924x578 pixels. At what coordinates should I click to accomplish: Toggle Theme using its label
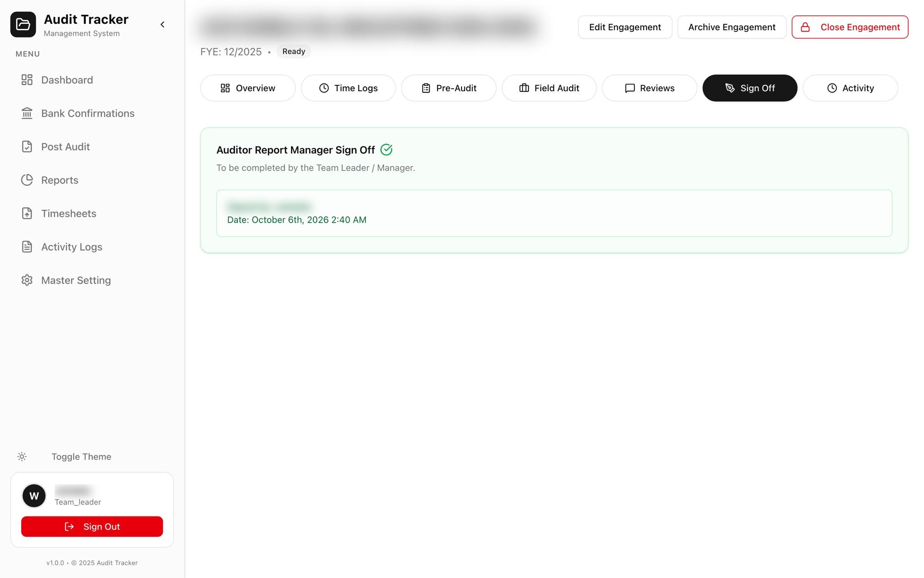point(81,457)
